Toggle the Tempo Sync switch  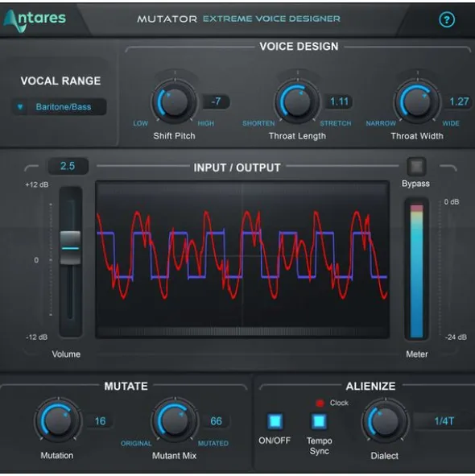tap(319, 421)
